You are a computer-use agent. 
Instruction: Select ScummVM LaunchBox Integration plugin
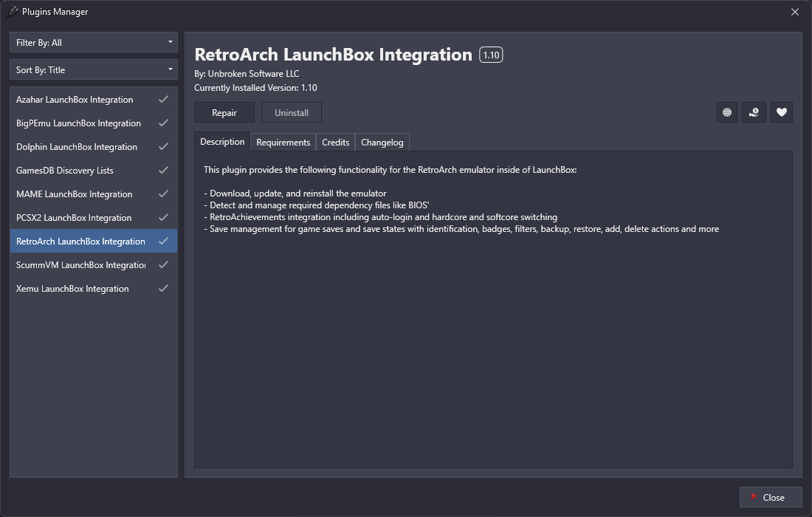click(94, 264)
